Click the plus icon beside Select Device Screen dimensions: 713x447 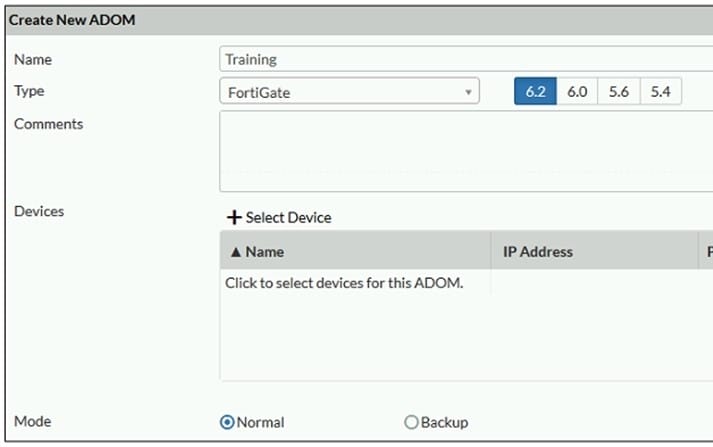tap(234, 217)
